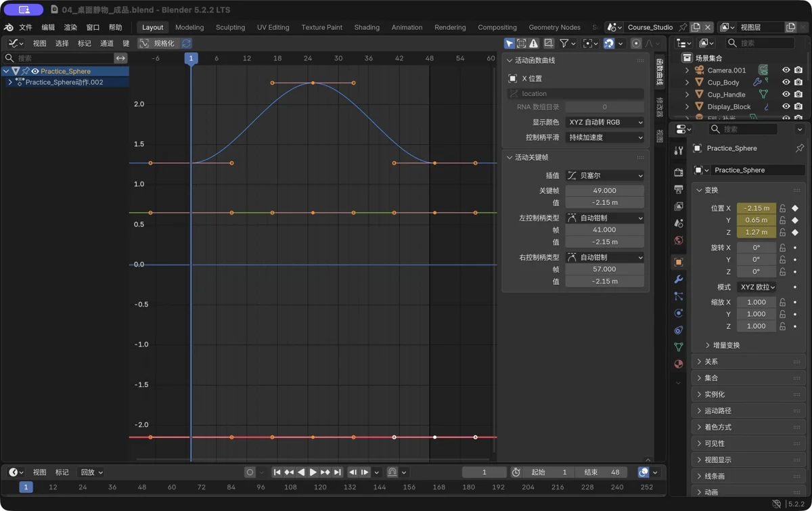Open the graph editor 选择 menu
This screenshot has width=812, height=511.
click(x=62, y=43)
